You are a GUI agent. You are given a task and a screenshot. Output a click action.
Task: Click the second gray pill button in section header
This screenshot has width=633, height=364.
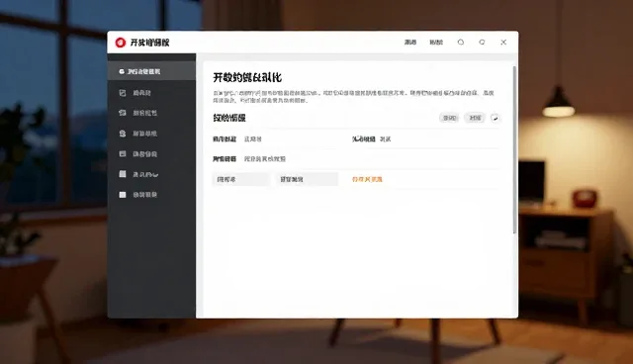(x=475, y=118)
